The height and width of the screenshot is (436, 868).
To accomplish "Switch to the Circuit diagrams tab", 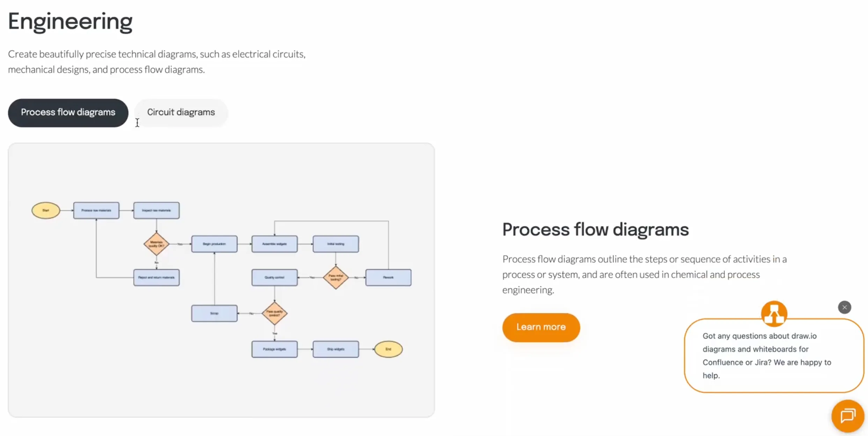I will click(x=181, y=112).
